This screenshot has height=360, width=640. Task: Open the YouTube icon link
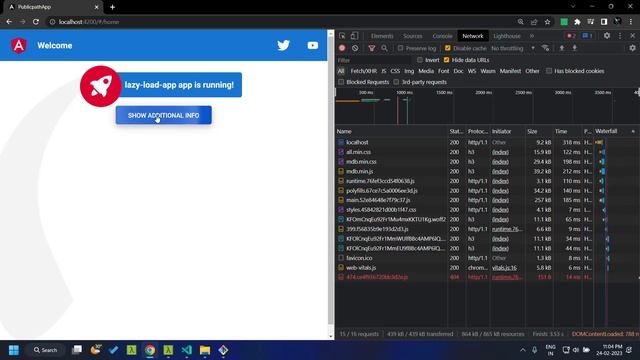[x=313, y=45]
